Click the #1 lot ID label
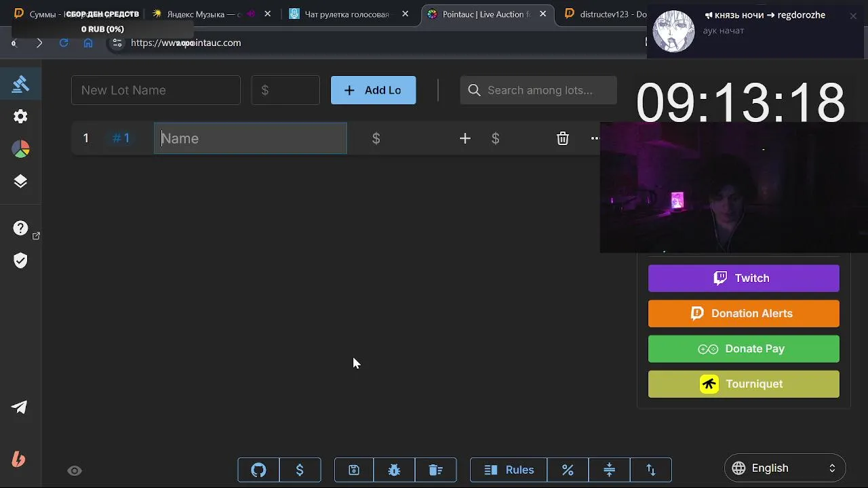 (121, 138)
